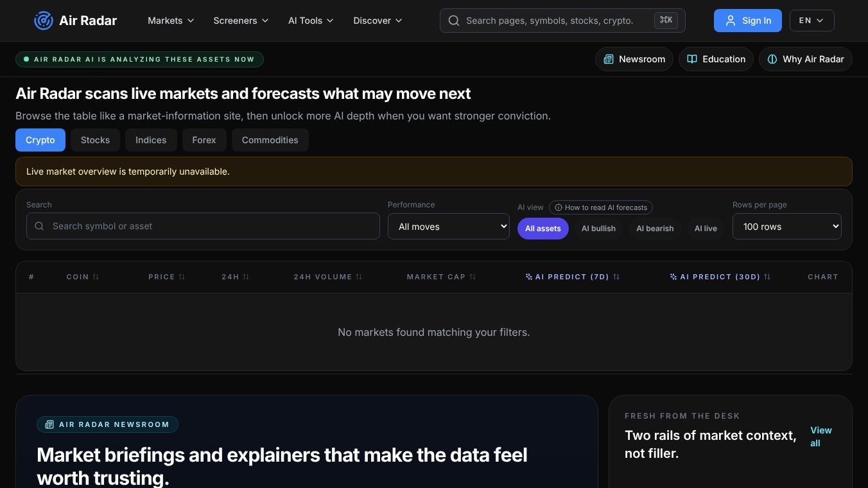Click the Coin column sort arrows icon
The image size is (868, 488).
click(x=96, y=277)
